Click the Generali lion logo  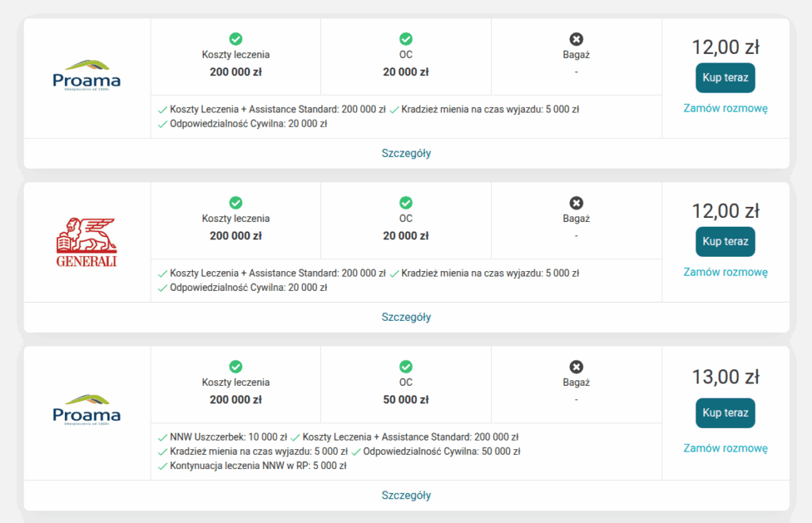coord(86,242)
